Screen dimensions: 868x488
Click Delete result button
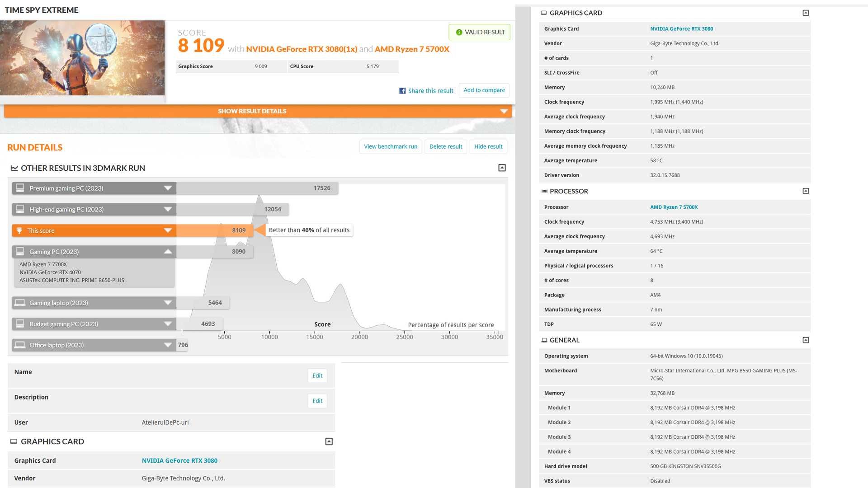(x=446, y=146)
